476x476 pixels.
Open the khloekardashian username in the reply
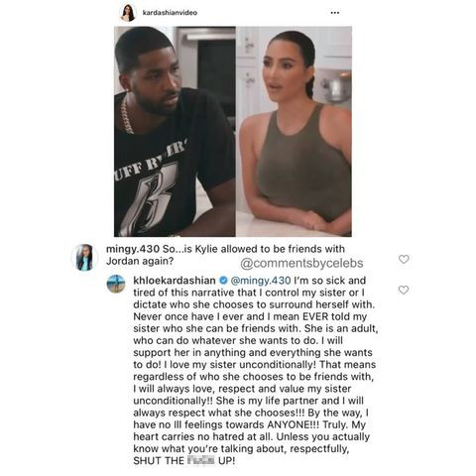click(x=175, y=281)
